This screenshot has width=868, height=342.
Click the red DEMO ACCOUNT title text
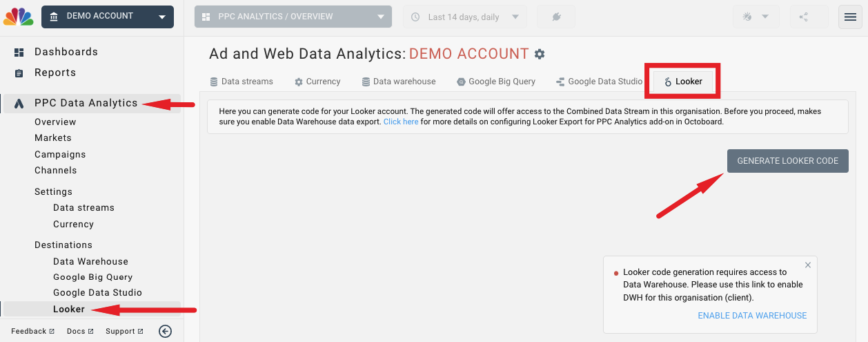[x=469, y=54]
